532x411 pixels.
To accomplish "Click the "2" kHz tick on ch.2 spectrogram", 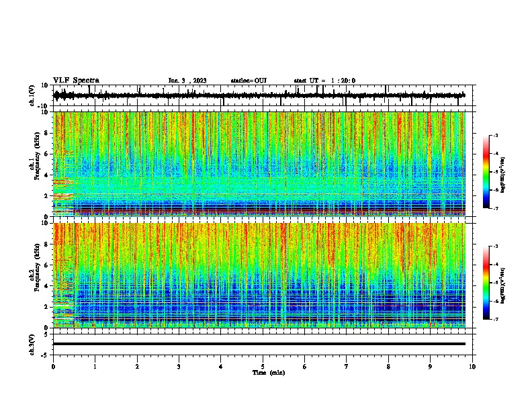I will click(46, 307).
